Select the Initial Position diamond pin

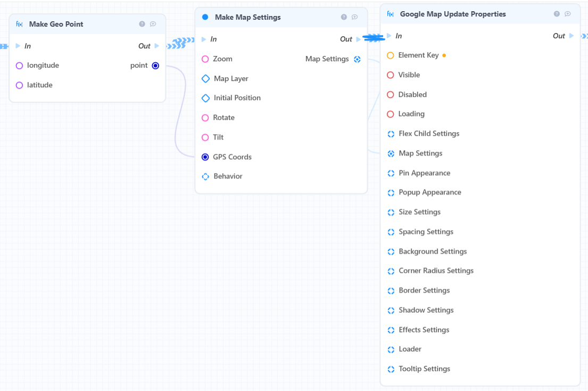click(x=205, y=98)
